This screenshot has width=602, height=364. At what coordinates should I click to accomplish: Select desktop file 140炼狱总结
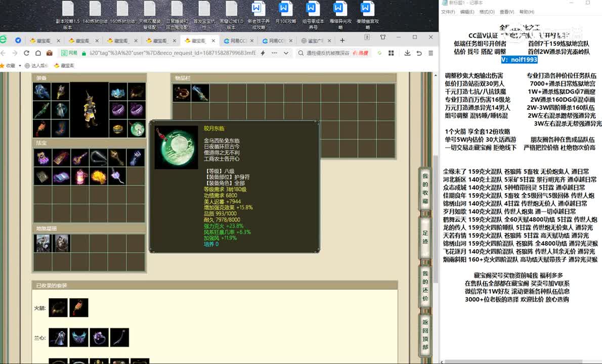click(x=95, y=14)
